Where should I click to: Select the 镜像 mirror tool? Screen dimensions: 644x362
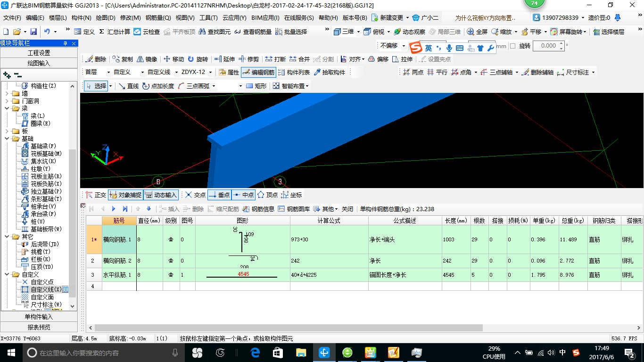(x=147, y=59)
